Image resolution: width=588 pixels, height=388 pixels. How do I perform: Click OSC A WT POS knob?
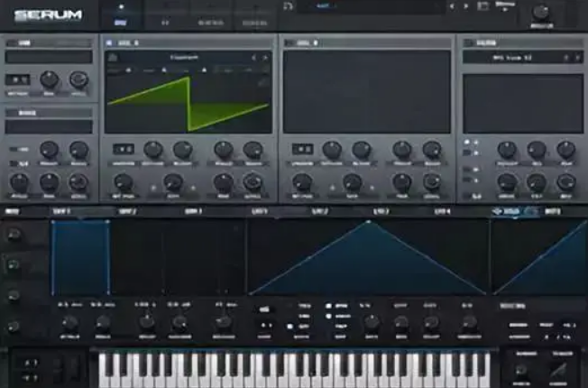click(x=124, y=182)
